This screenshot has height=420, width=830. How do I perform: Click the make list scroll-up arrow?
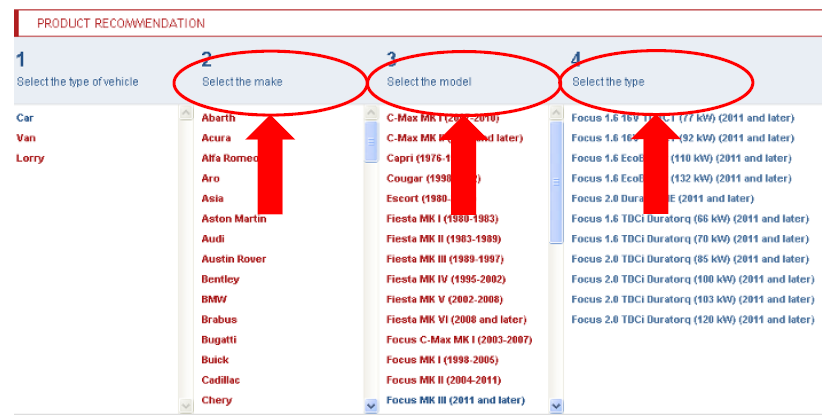(x=185, y=115)
